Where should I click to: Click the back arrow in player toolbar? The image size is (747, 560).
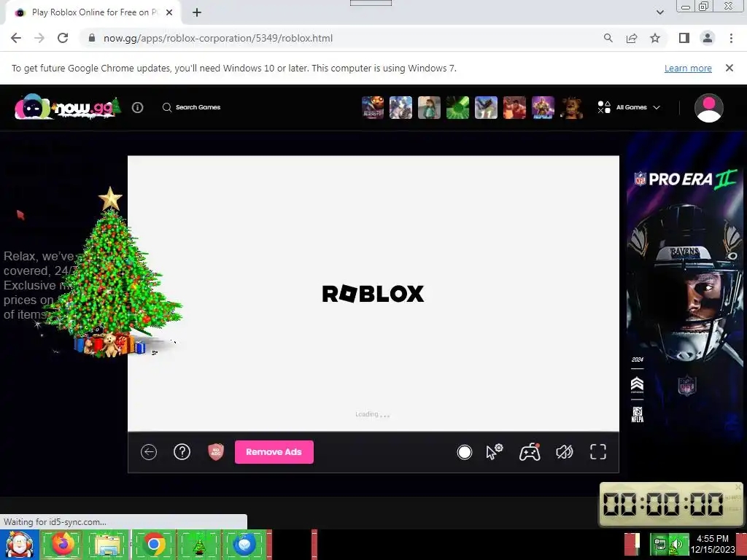pos(149,452)
